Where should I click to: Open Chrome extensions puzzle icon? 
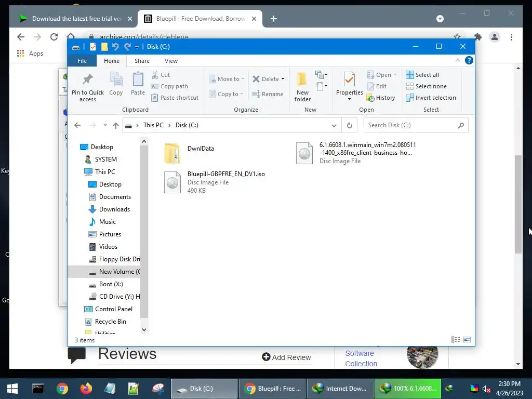(478, 37)
